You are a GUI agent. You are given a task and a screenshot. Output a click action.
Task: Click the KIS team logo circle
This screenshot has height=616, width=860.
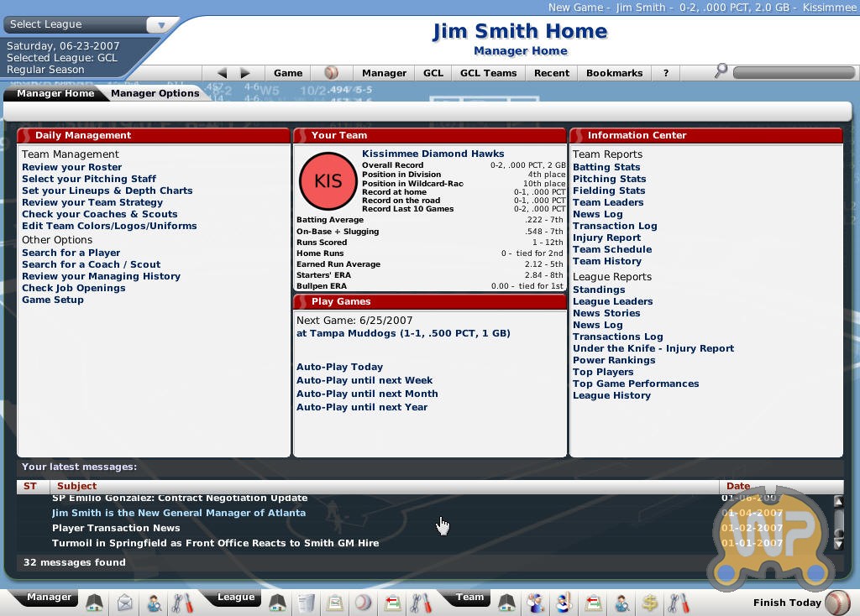pos(328,181)
